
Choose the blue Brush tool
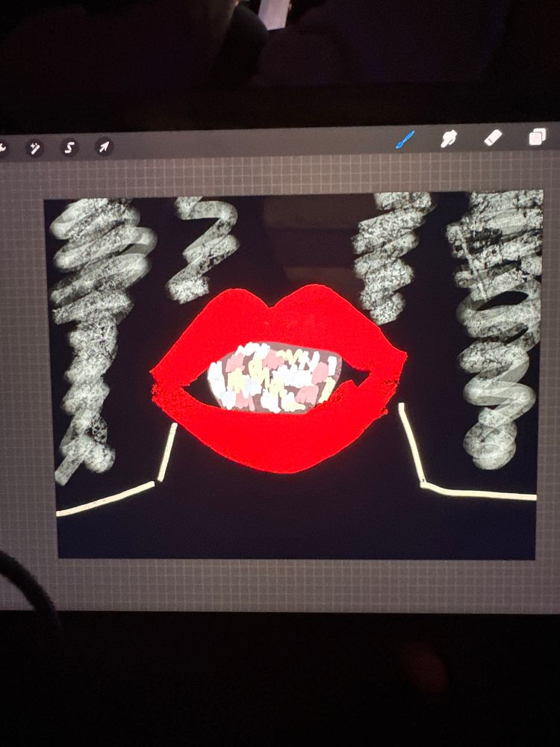(405, 140)
